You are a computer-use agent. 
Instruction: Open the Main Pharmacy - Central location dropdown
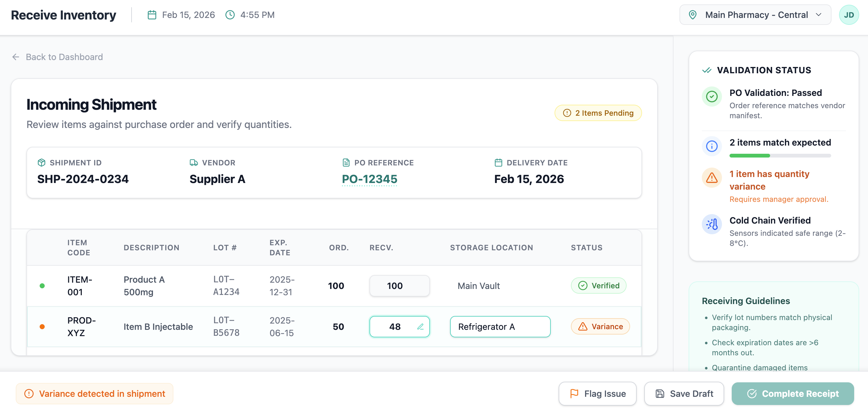[755, 14]
